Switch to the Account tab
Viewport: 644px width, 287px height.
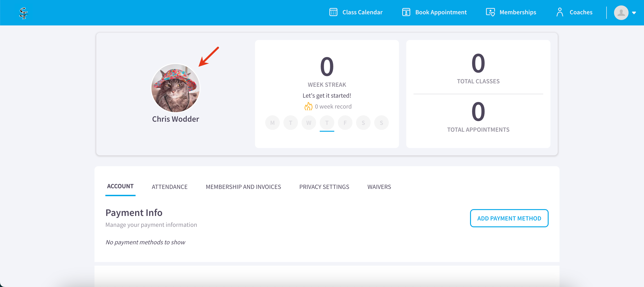(x=120, y=186)
